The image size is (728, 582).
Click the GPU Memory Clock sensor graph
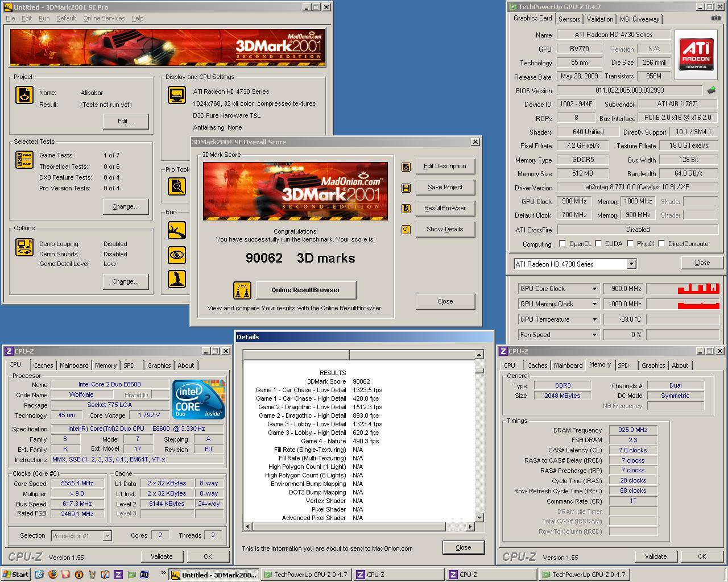click(x=682, y=304)
